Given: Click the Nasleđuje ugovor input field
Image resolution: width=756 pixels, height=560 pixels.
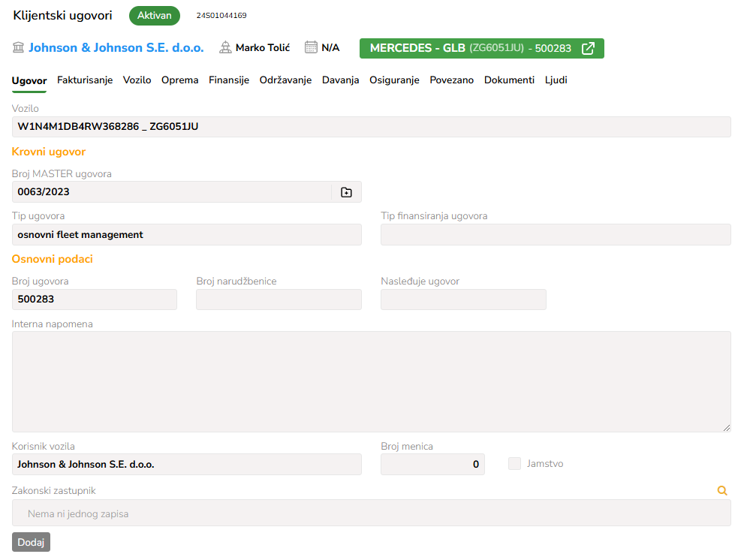Looking at the screenshot, I should [463, 300].
